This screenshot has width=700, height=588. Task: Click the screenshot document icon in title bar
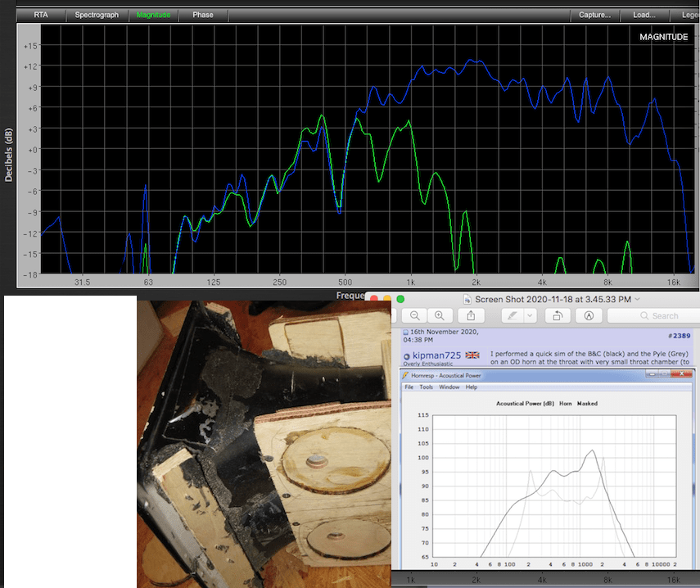[x=467, y=299]
